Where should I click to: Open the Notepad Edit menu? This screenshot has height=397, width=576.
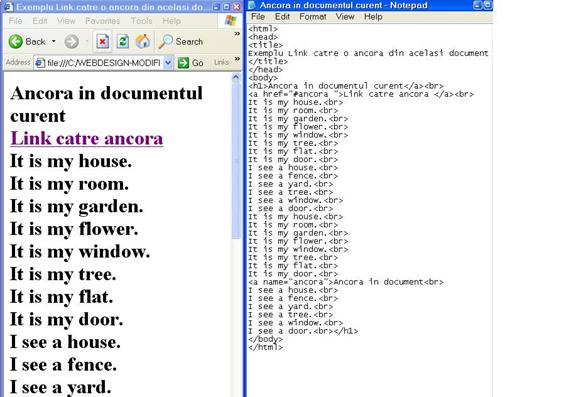point(282,17)
